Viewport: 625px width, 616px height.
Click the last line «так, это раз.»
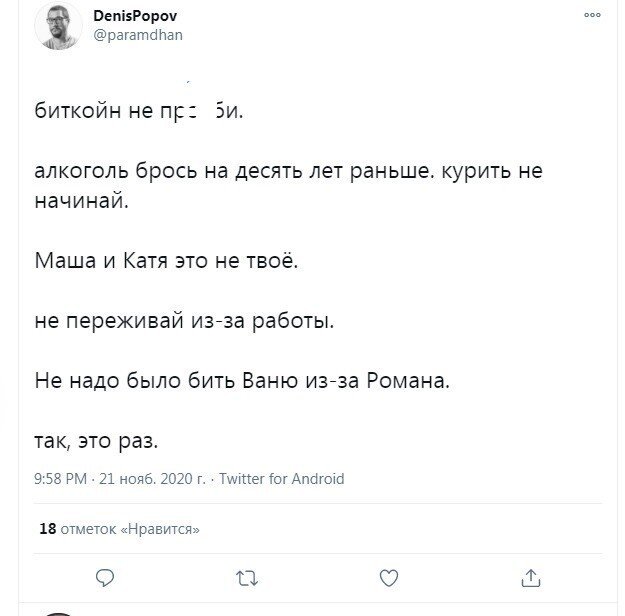96,440
